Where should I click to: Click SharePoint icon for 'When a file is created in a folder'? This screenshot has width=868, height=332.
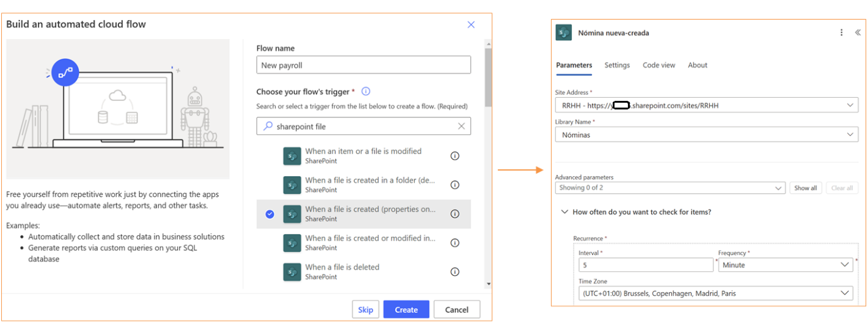tap(292, 185)
